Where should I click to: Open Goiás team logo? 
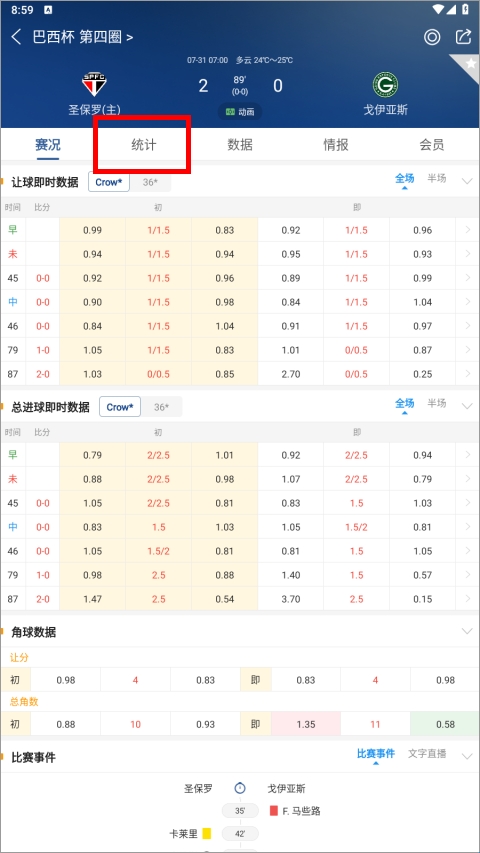(385, 85)
